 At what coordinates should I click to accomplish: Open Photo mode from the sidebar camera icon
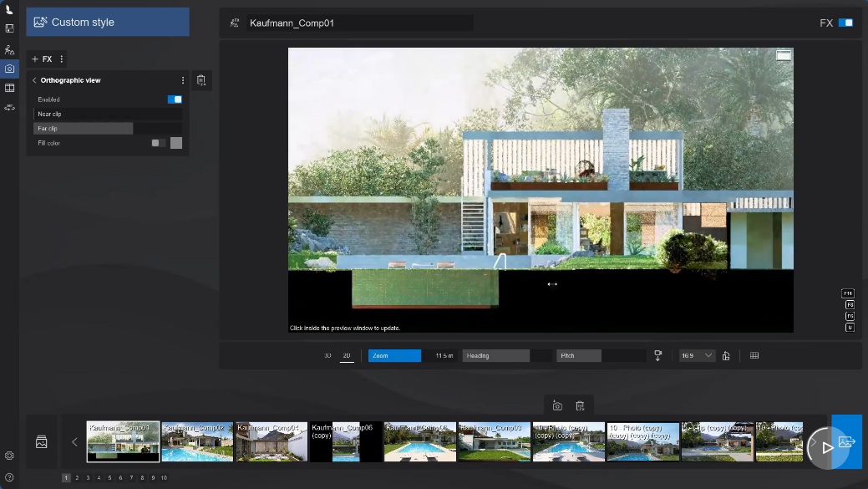pos(9,69)
